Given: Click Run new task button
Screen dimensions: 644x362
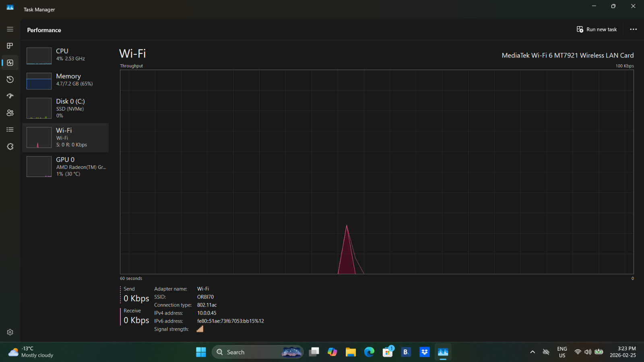Looking at the screenshot, I should click(x=597, y=29).
